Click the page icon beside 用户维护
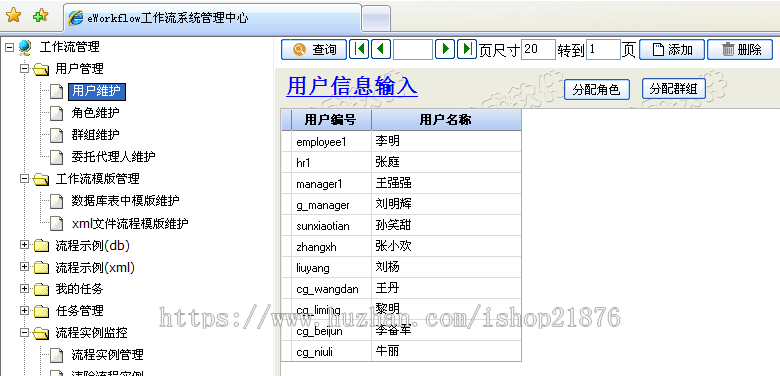 tap(57, 92)
